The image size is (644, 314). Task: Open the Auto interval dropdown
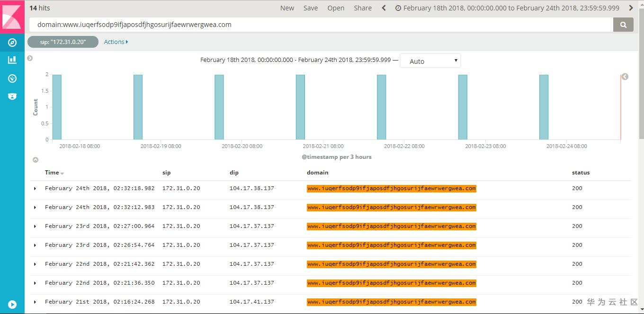430,61
